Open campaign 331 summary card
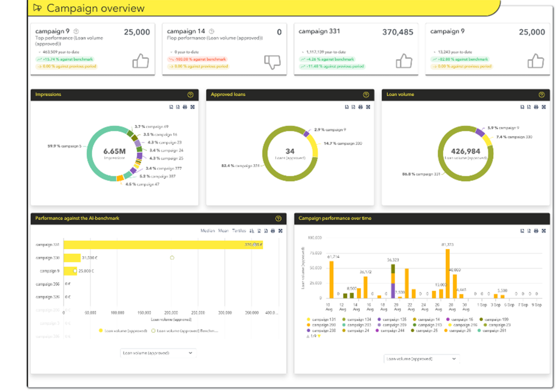 point(356,49)
